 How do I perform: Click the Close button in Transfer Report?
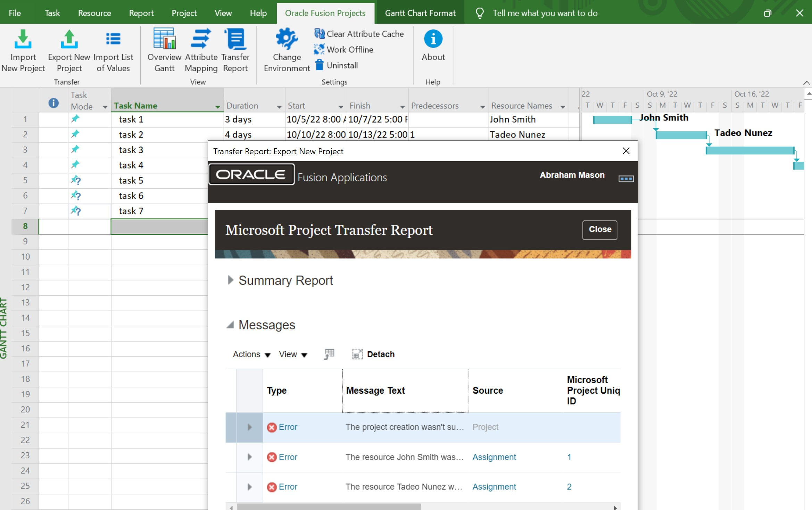600,230
